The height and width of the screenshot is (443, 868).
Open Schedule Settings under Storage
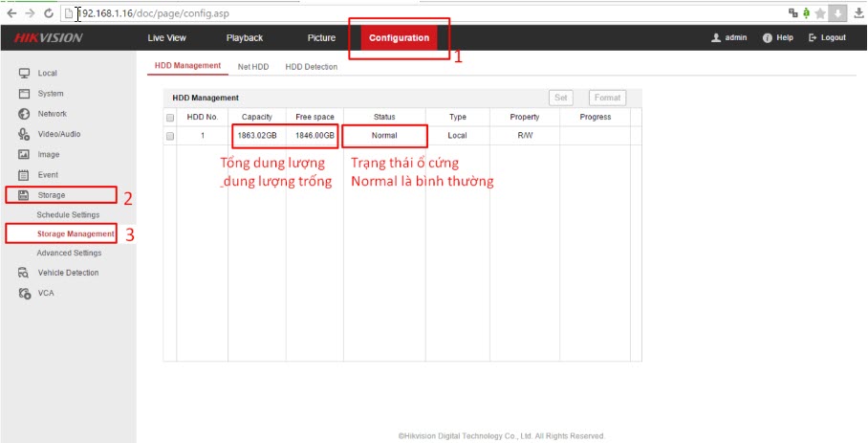click(x=68, y=215)
